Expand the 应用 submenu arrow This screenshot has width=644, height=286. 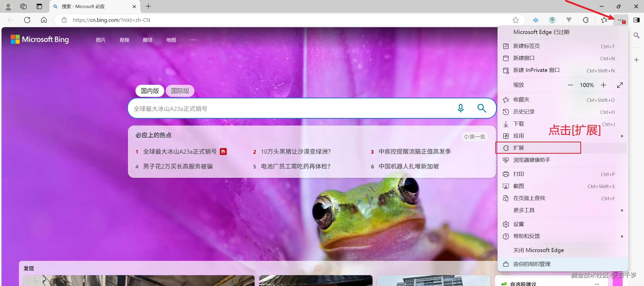click(622, 136)
